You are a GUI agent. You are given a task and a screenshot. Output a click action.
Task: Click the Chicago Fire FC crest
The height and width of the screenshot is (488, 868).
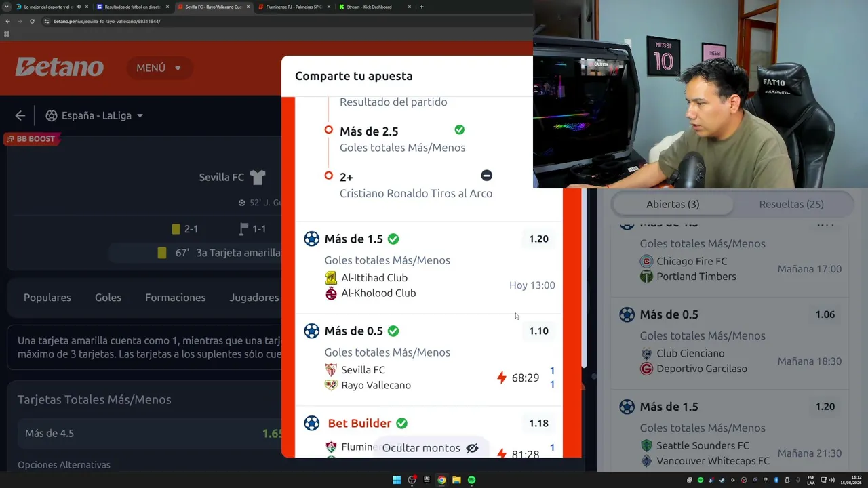(x=646, y=262)
